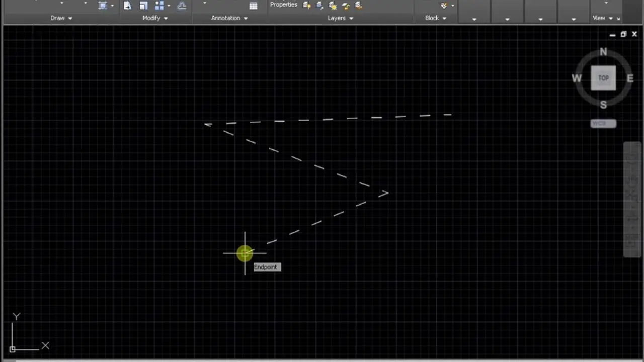Image resolution: width=644 pixels, height=362 pixels.
Task: Rotate view to East on ViewCube compass
Action: click(630, 78)
